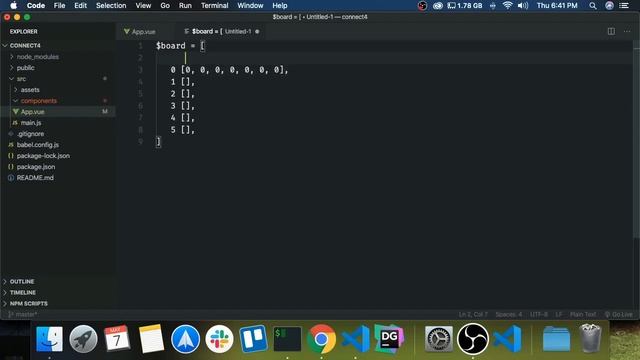Expand the NPM SCRIPTS section
The height and width of the screenshot is (360, 640).
29,304
